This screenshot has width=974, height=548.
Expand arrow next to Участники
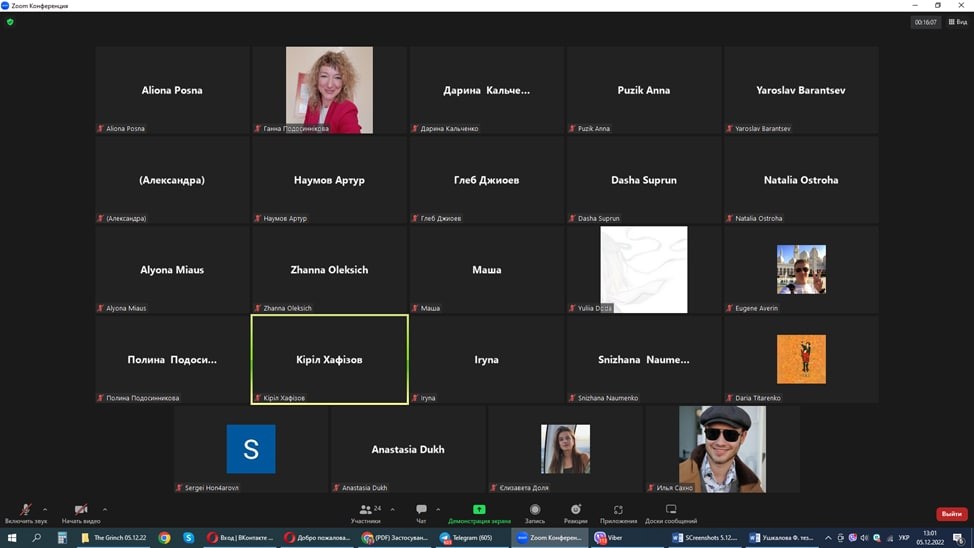pyautogui.click(x=392, y=509)
